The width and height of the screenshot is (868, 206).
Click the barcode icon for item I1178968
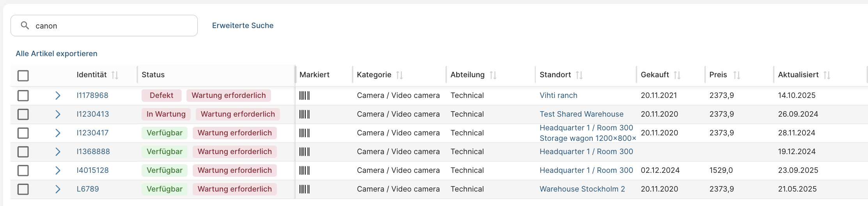304,96
